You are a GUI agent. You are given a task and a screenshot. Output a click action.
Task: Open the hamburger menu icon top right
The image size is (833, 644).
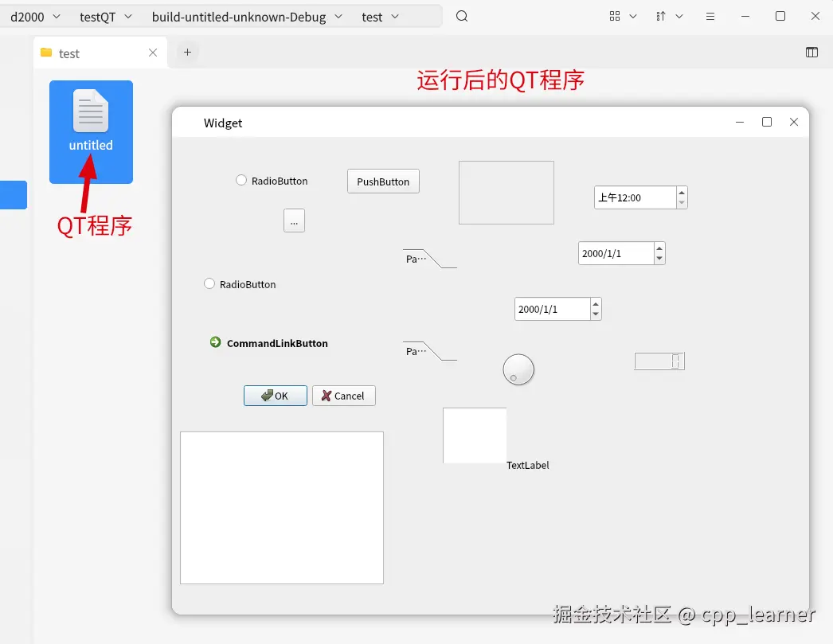point(710,15)
